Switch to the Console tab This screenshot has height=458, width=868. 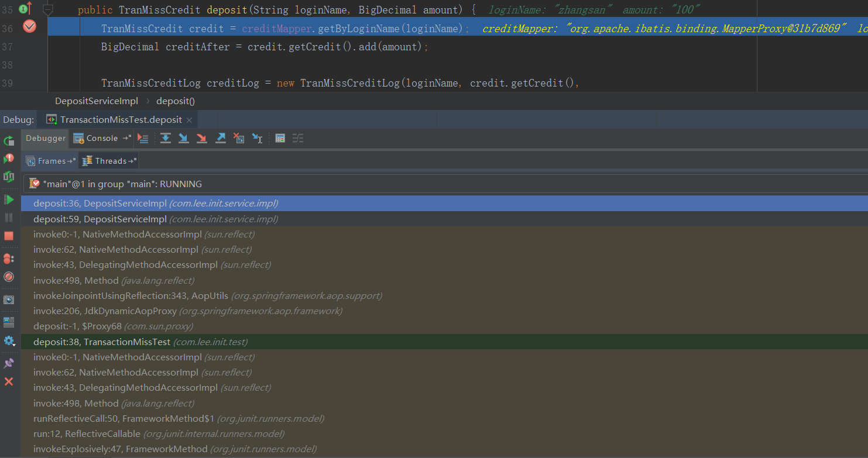coord(96,139)
